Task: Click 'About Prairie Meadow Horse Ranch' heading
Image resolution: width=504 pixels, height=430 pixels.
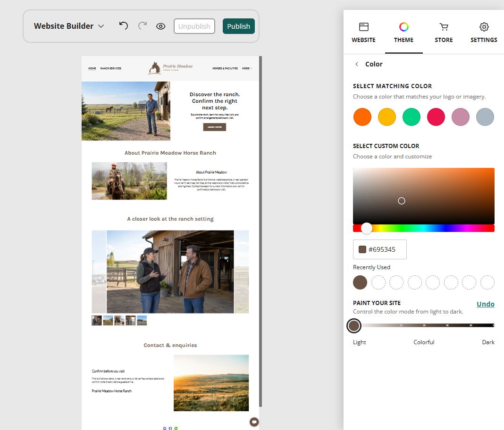Action: click(x=170, y=153)
